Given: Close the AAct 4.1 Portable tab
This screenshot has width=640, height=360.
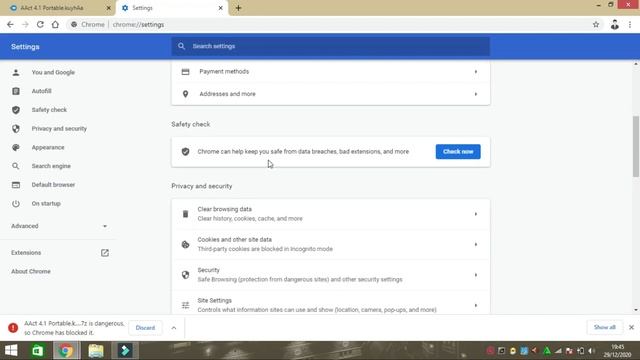Looking at the screenshot, I should coord(109,8).
